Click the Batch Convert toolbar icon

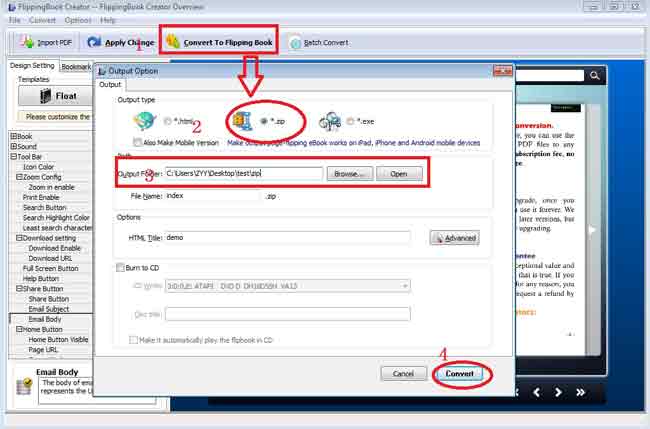295,42
